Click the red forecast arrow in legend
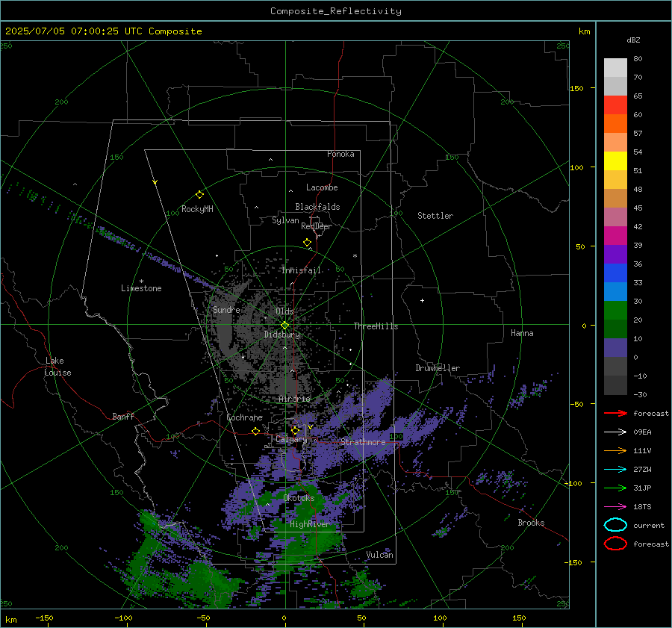This screenshot has height=628, width=672. click(x=615, y=413)
